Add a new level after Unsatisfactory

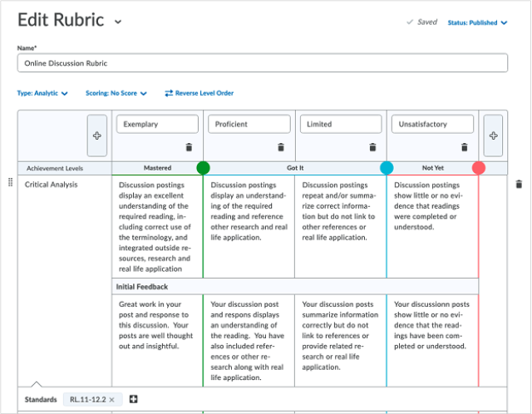point(493,136)
